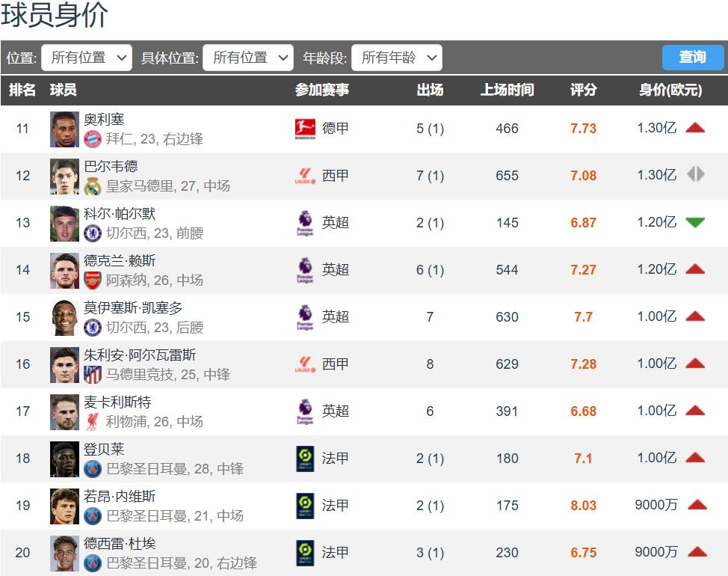
Task: Click gray unchanged arrows in 巴尔韦德 row
Action: pos(696,174)
